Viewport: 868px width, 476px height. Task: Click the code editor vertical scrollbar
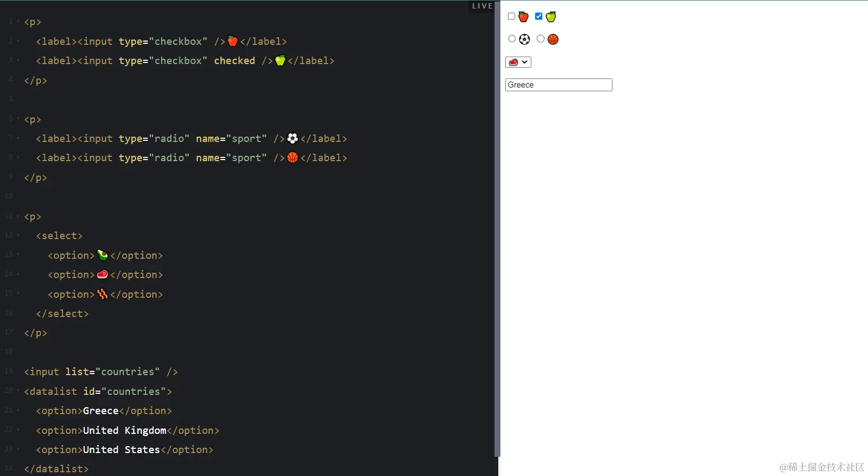(497, 229)
